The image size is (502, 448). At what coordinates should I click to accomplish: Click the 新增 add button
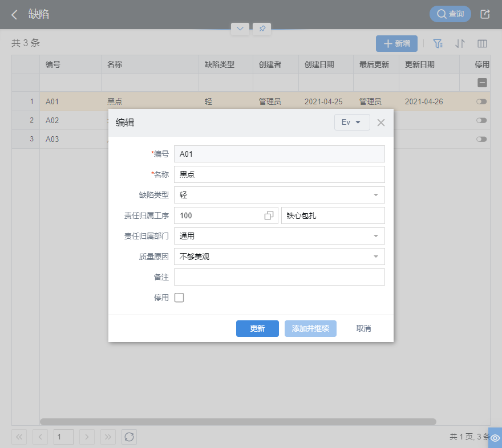[396, 43]
